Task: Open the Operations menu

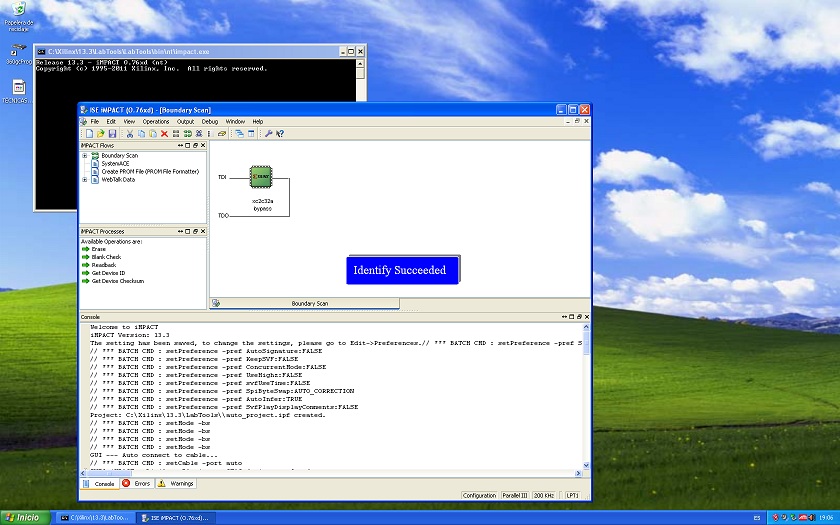Action: pyautogui.click(x=156, y=121)
